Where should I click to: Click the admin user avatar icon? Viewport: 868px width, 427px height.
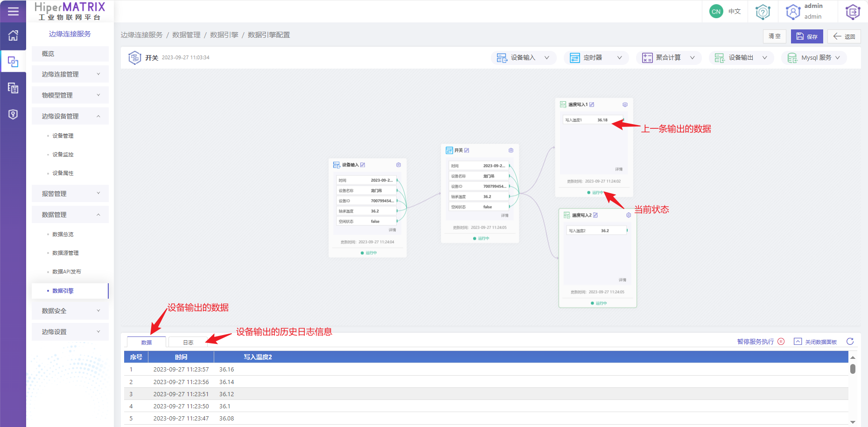[x=793, y=12]
